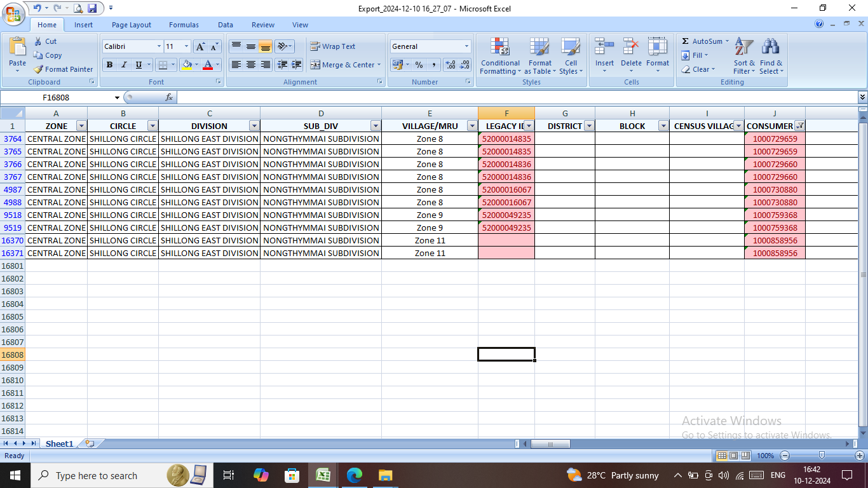Open the Format cells menu
The image size is (868, 488).
point(658,56)
